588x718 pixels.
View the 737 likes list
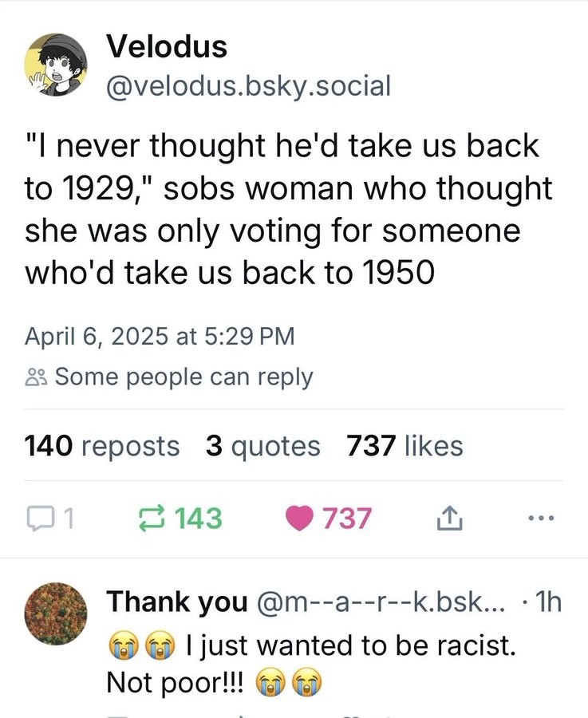[x=404, y=445]
